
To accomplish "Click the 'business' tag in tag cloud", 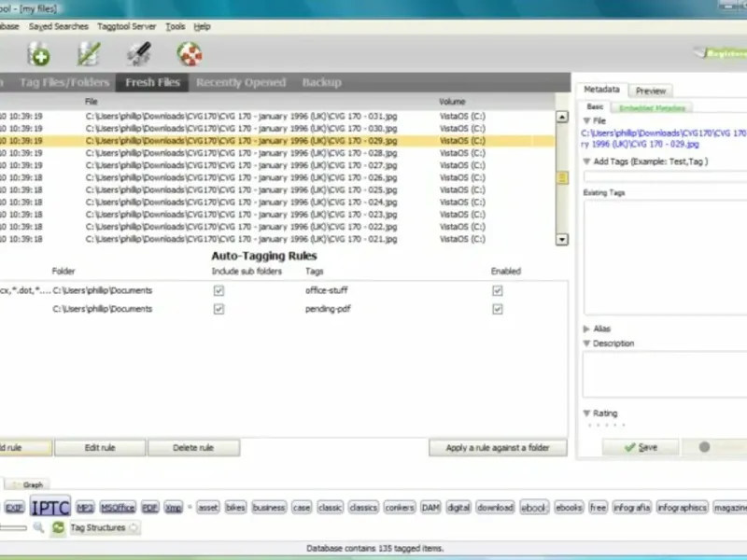I will pyautogui.click(x=269, y=508).
